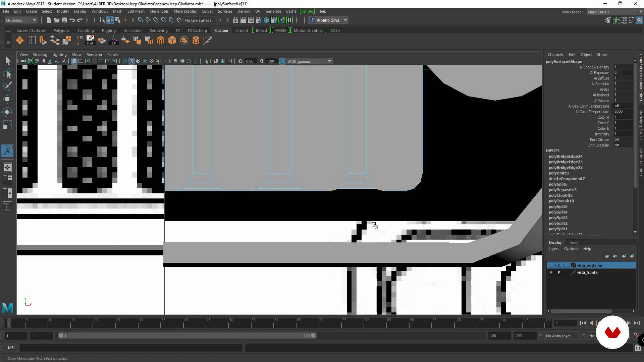Select the Multi-Cut knife shelf icon
This screenshot has width=644, height=362.
pyautogui.click(x=208, y=41)
